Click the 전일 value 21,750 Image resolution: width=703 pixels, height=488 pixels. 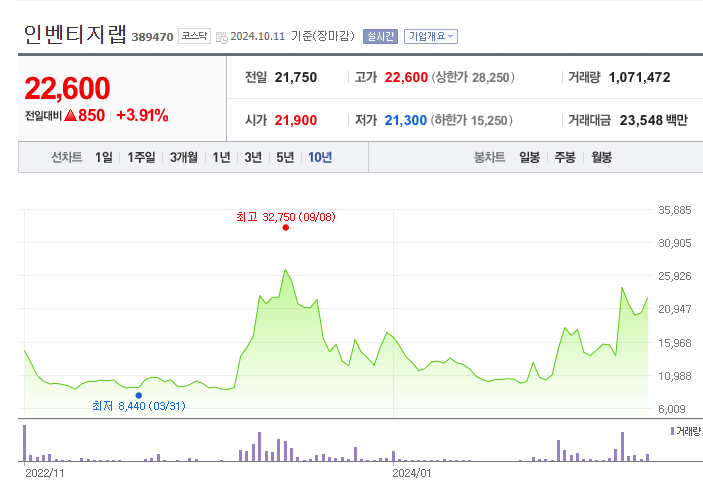point(296,77)
